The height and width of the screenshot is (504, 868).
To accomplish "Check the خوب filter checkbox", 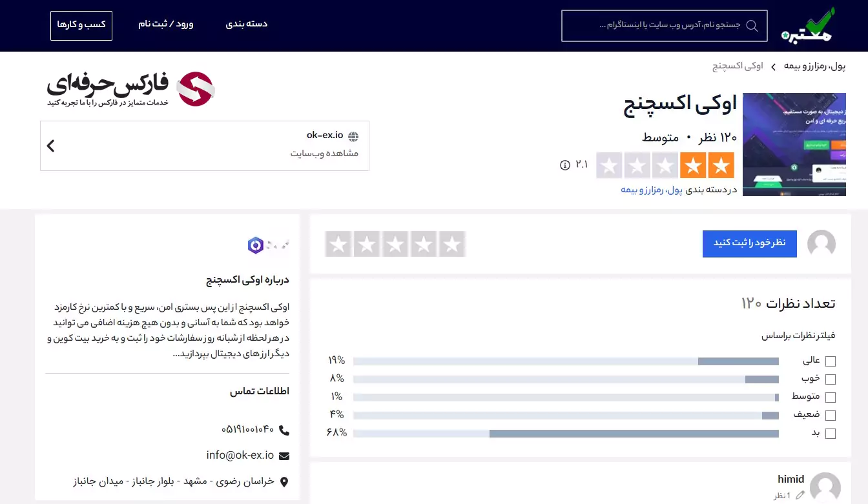I will pyautogui.click(x=831, y=379).
